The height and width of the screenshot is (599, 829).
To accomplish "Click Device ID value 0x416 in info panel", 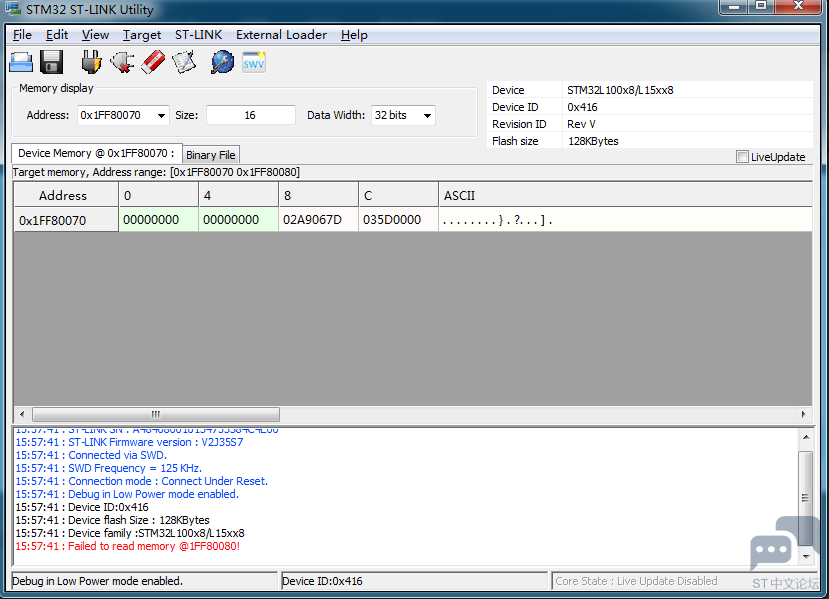I will (x=582, y=107).
